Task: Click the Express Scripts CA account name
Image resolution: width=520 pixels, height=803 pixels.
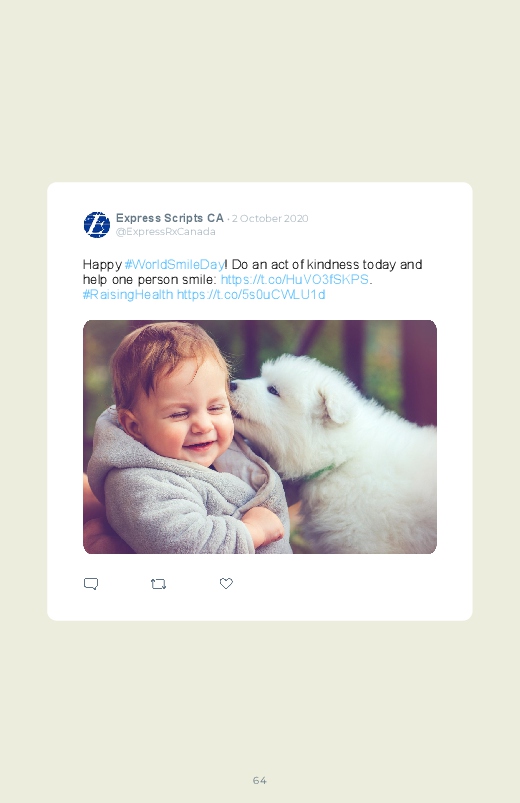Action: (x=170, y=218)
